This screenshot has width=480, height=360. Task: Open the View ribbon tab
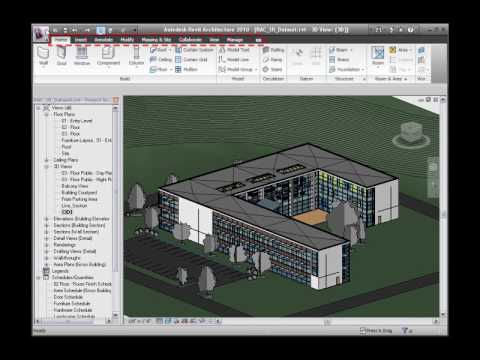(214, 40)
